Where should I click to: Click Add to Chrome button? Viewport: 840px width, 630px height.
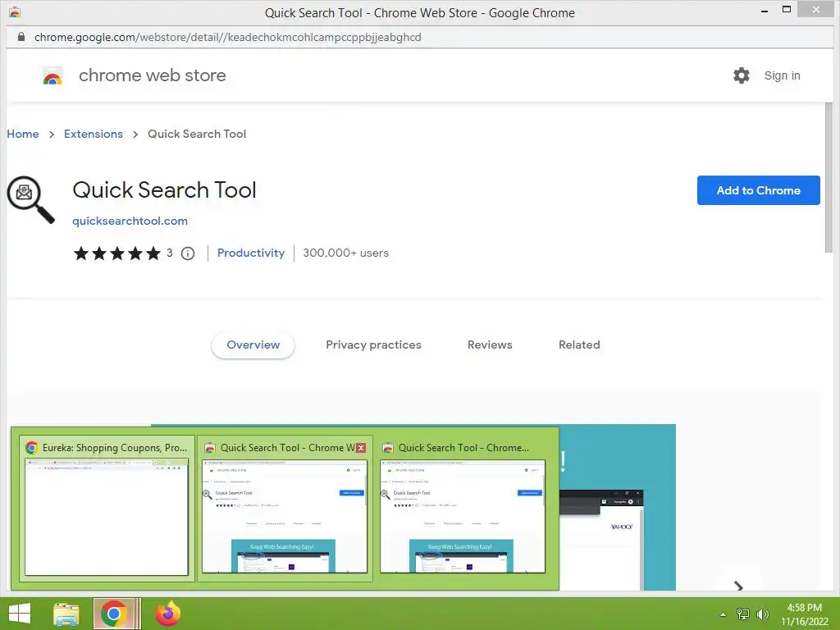point(758,190)
